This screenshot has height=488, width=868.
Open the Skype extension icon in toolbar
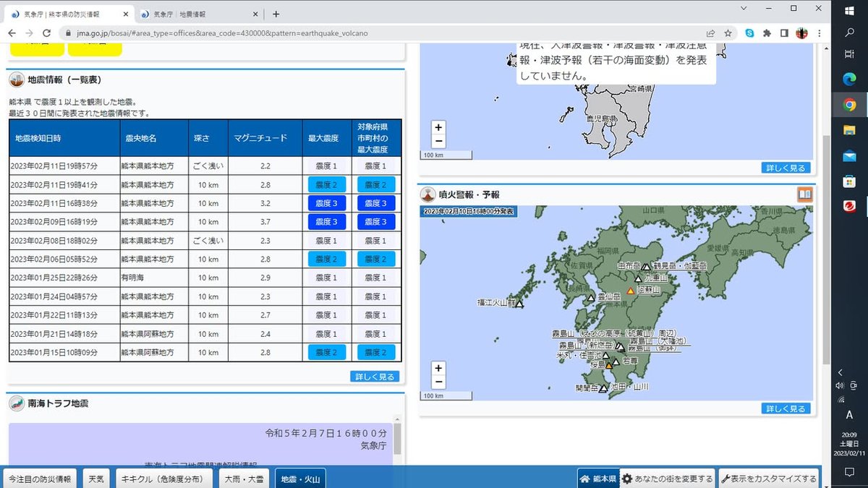point(749,33)
